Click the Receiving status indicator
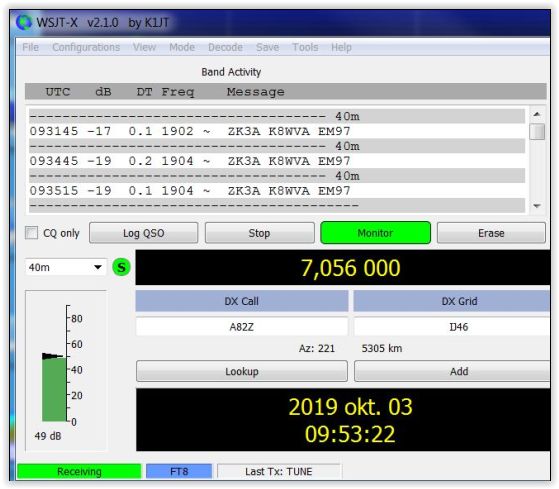 pyautogui.click(x=79, y=472)
